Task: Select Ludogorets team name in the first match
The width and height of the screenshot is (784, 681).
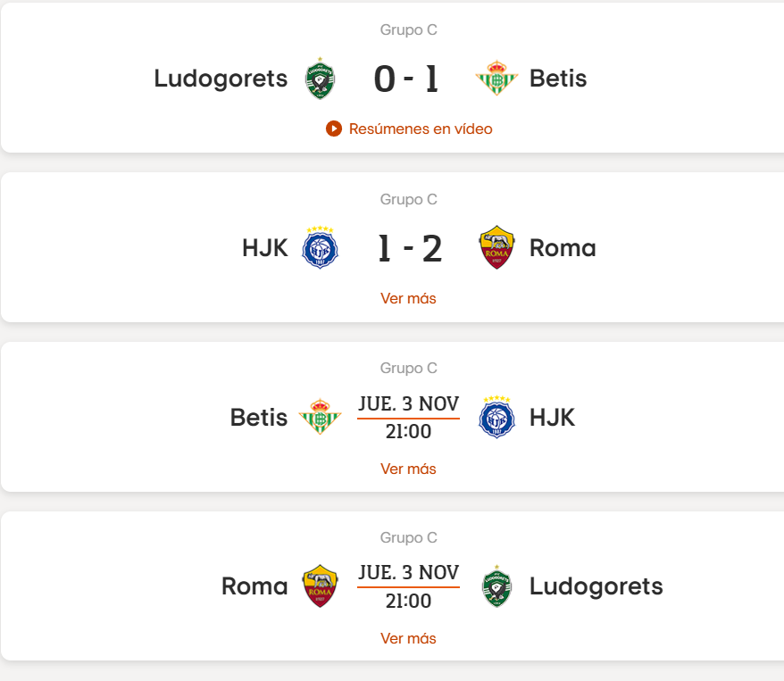Action: (221, 79)
